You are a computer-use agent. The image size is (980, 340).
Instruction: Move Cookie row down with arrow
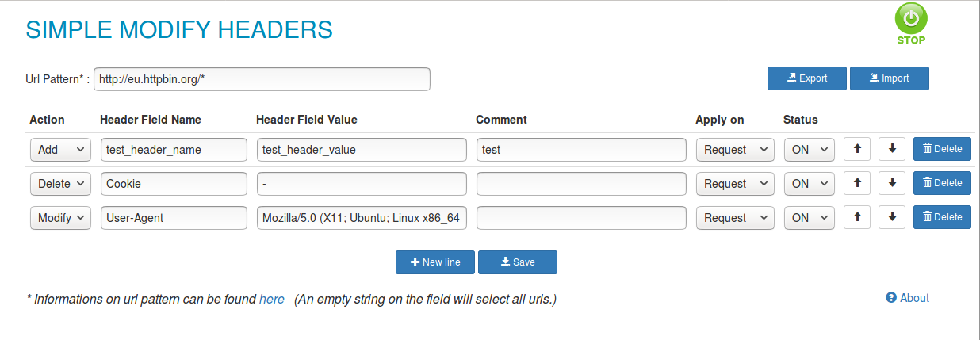click(x=892, y=183)
